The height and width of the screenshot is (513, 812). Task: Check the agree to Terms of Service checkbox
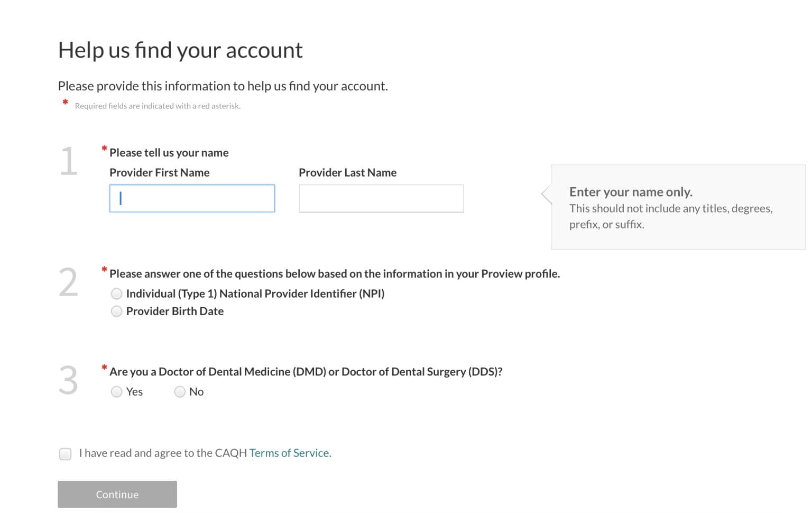click(65, 454)
